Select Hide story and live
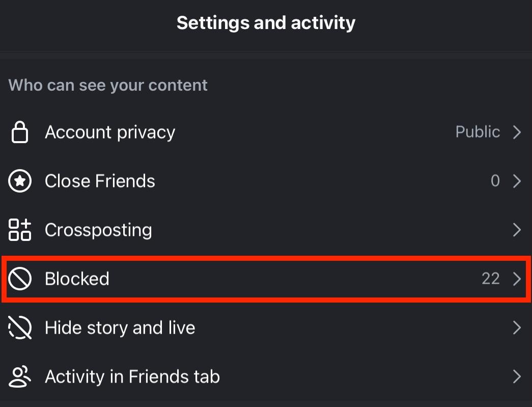This screenshot has height=407, width=532. 120,328
